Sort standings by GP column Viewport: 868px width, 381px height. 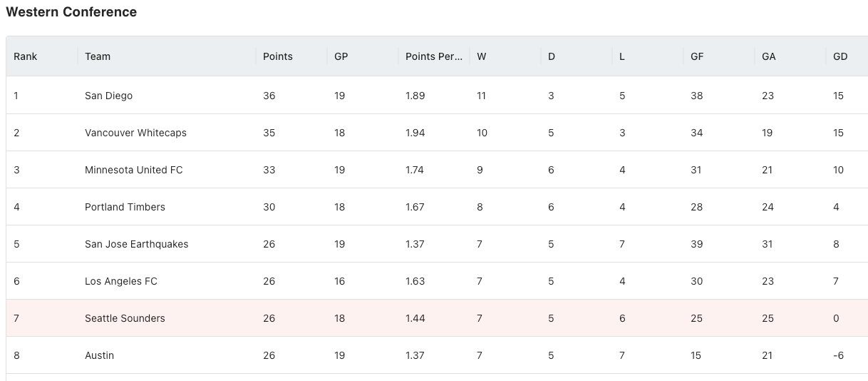click(363, 56)
